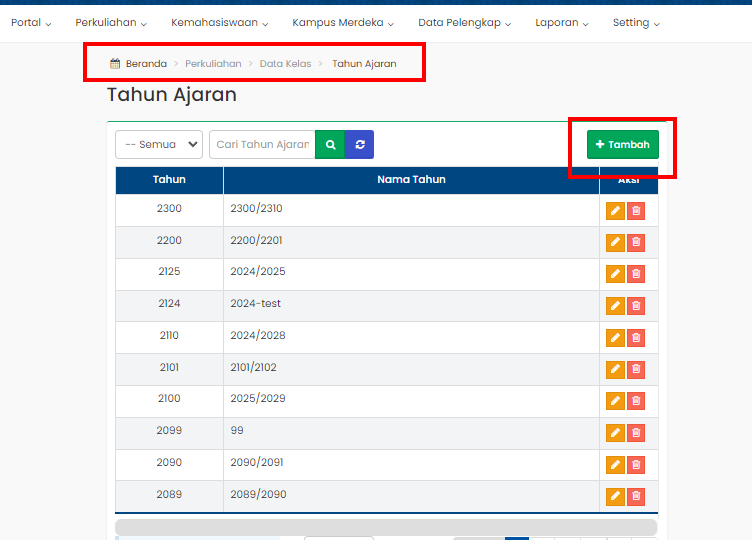Screen dimensions: 752x540
Task: Delete the 2024/2028 row
Action: (x=636, y=338)
